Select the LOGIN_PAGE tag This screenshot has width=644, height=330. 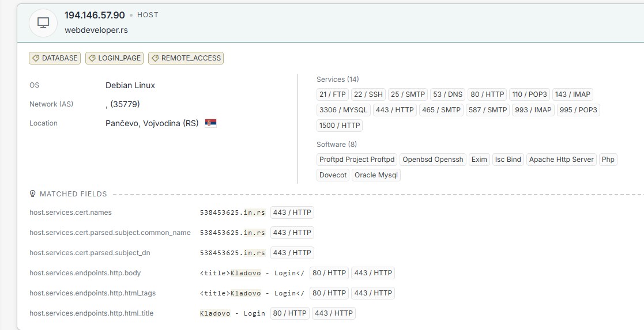(115, 58)
